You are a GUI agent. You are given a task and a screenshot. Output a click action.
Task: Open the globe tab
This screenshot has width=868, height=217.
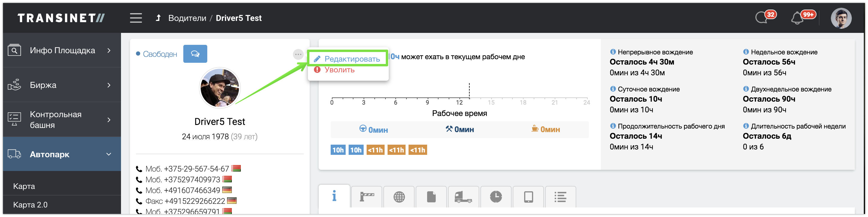[x=399, y=197]
